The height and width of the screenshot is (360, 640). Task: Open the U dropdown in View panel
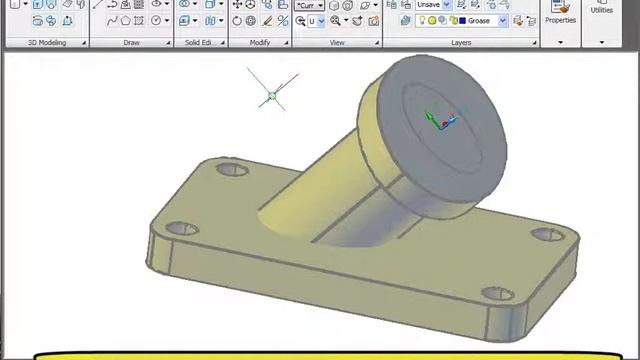tap(321, 21)
